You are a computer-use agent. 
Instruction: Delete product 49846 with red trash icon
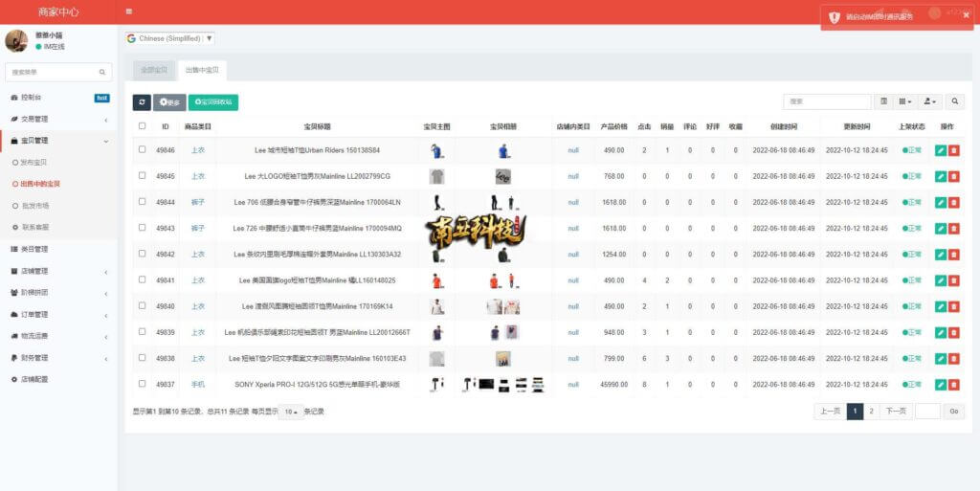(954, 150)
